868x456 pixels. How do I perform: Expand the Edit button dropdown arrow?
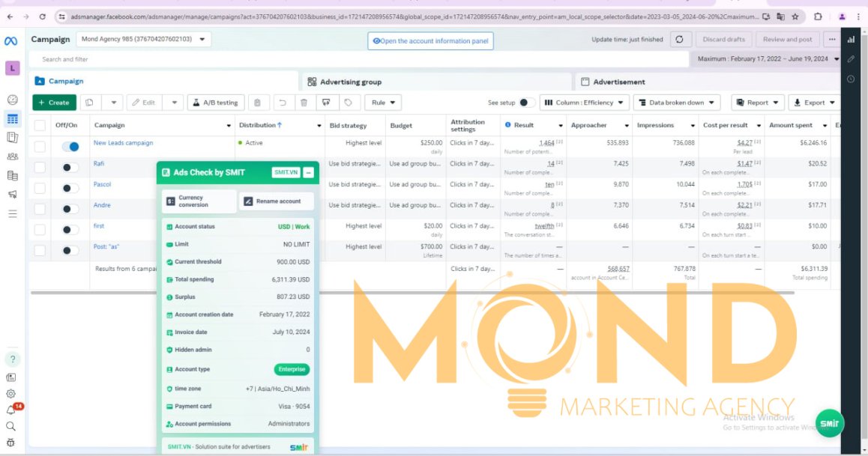point(174,103)
